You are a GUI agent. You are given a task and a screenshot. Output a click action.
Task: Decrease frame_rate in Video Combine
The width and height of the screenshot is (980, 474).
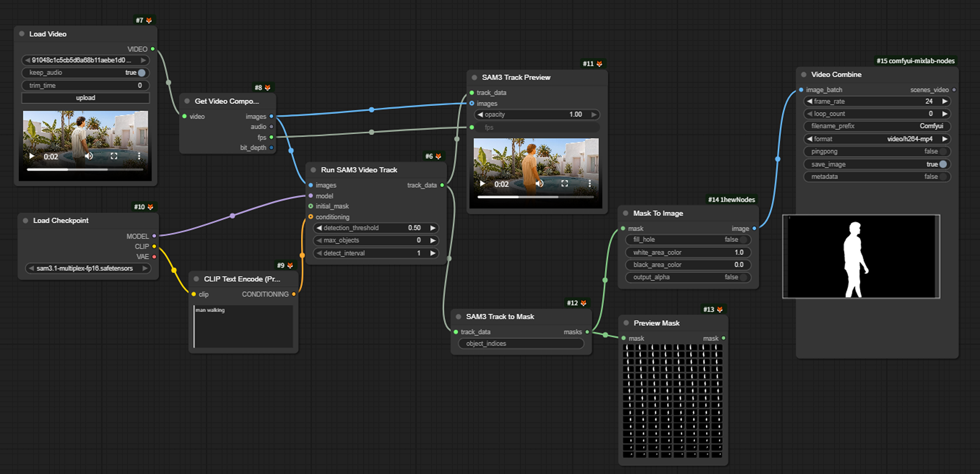pos(809,102)
